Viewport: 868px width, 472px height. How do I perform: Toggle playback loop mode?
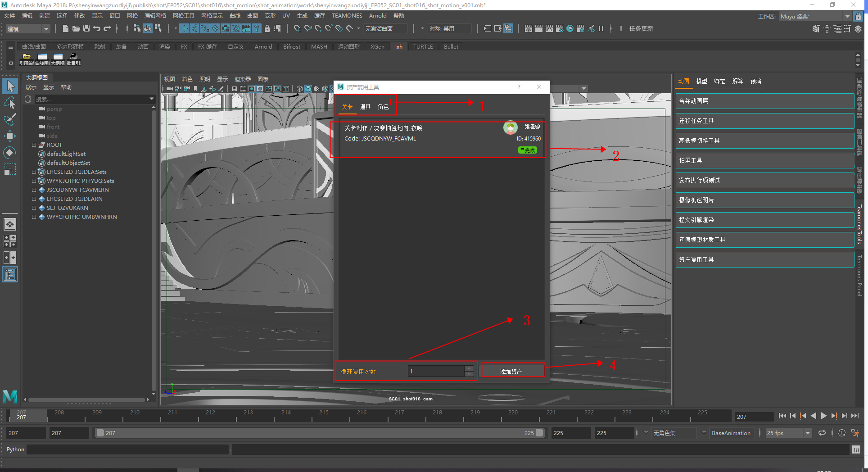click(x=822, y=433)
